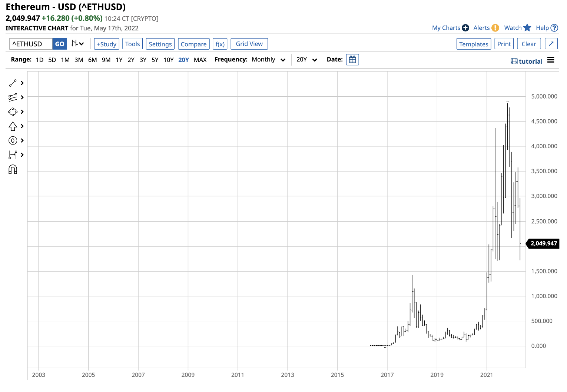Viewport: 567px width, 392px height.
Task: Set range to 1M
Action: [x=65, y=60]
